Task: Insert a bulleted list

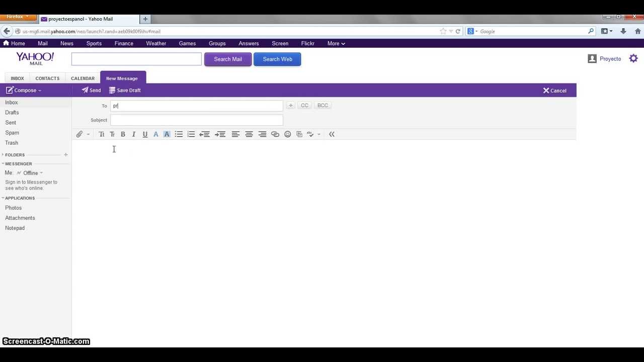Action: 179,134
